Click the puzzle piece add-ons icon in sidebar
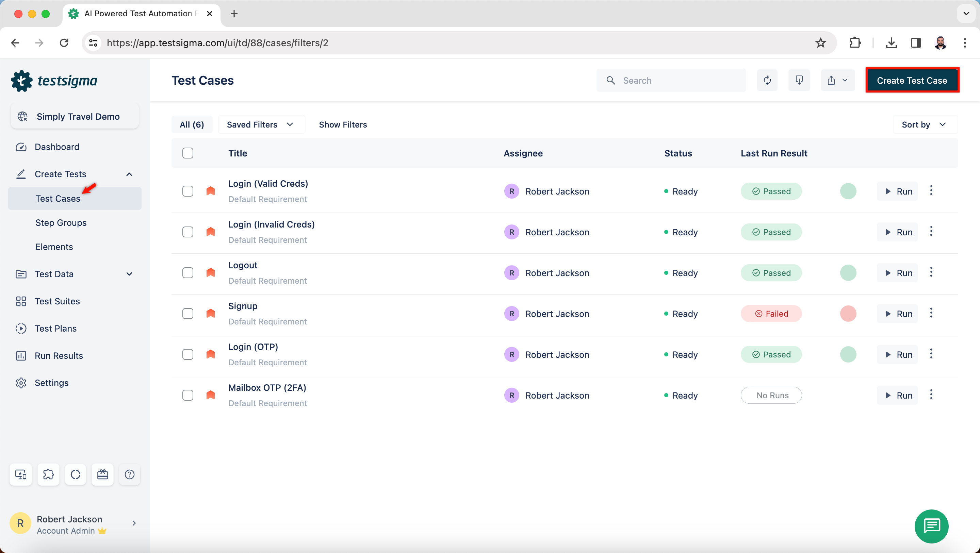 click(x=48, y=474)
